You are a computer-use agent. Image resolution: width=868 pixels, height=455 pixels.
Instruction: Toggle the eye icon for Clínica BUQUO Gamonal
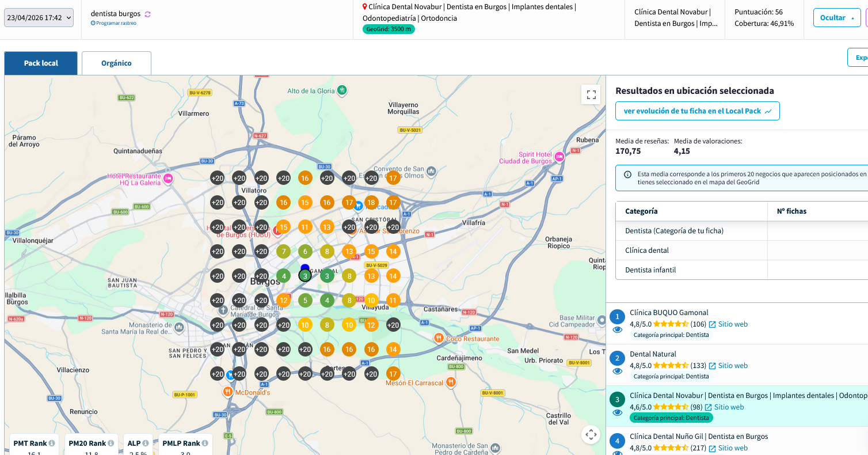[x=618, y=330]
